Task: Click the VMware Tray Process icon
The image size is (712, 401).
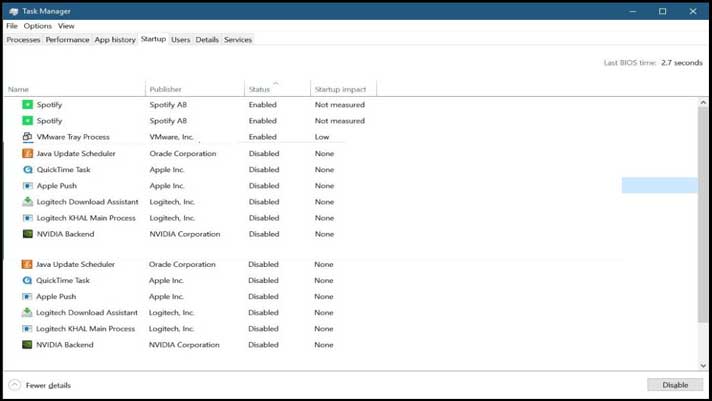Action: click(27, 137)
